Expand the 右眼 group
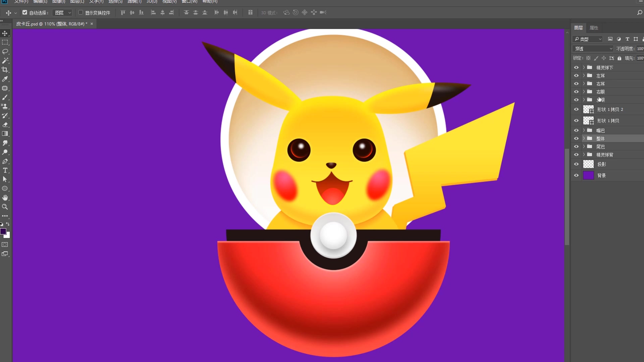The image size is (644, 362). (584, 92)
